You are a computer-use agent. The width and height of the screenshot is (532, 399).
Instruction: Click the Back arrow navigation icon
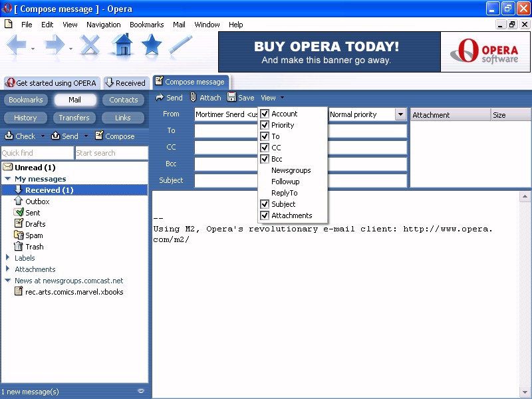17,45
